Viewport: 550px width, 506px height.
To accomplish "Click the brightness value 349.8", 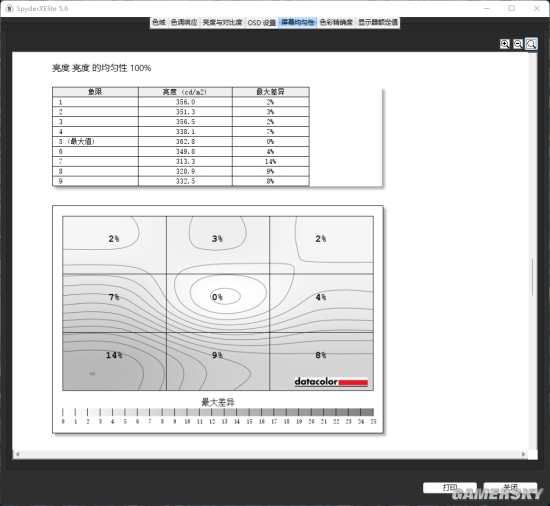I will point(185,151).
